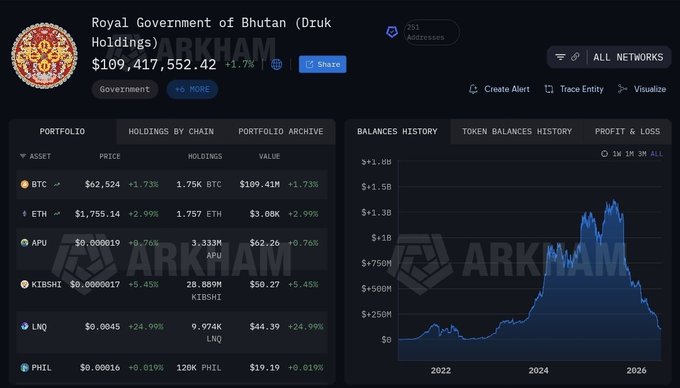Set chart range to 3M

pos(642,154)
